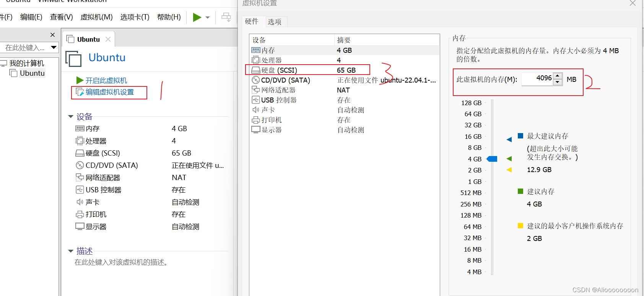Click the memory value field showing 4096
The image size is (644, 296).
(x=537, y=79)
